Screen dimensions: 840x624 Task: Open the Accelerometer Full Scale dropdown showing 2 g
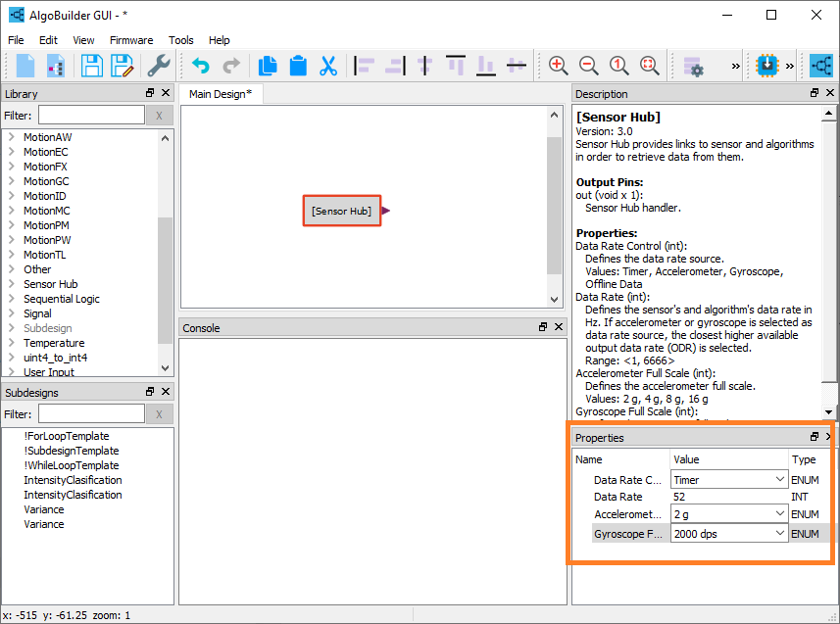pos(729,514)
